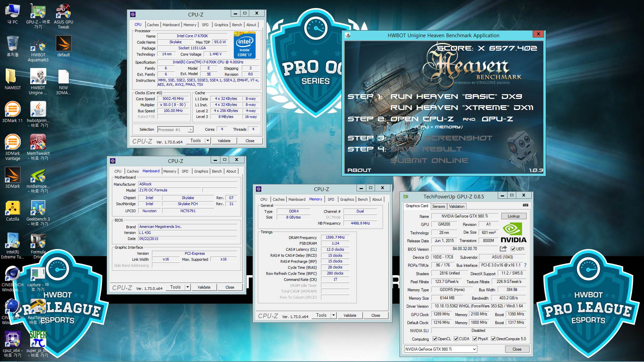Click RUN HEAVEN "XTREME" DX11
The height and width of the screenshot is (362, 644).
click(x=462, y=108)
